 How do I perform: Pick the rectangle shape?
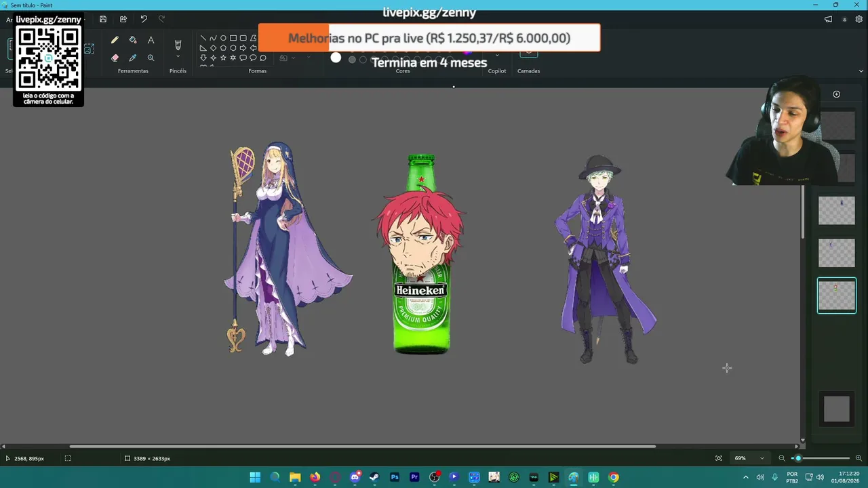[233, 38]
